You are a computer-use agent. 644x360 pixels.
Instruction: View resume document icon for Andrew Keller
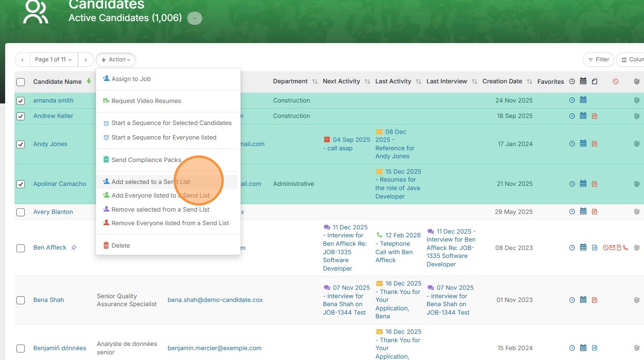tap(594, 116)
